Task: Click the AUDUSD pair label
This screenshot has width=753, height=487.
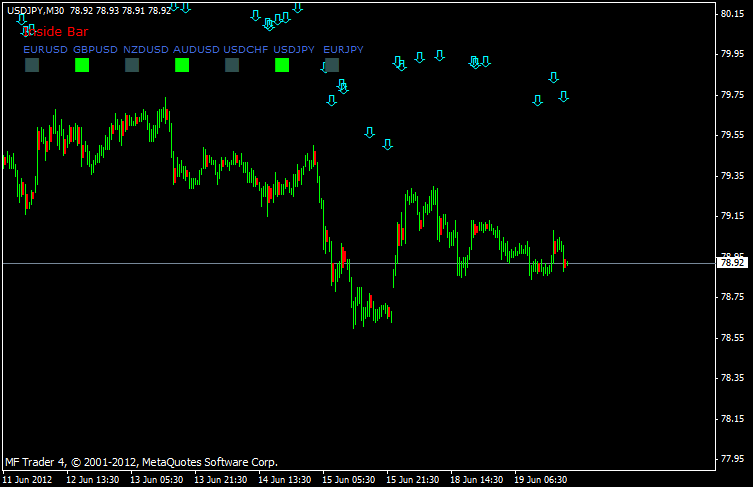Action: point(196,49)
